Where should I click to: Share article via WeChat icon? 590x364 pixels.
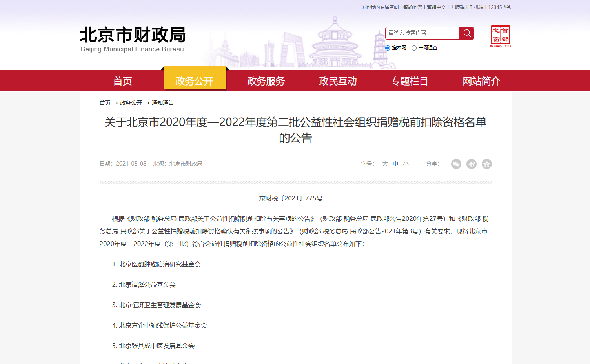point(456,164)
